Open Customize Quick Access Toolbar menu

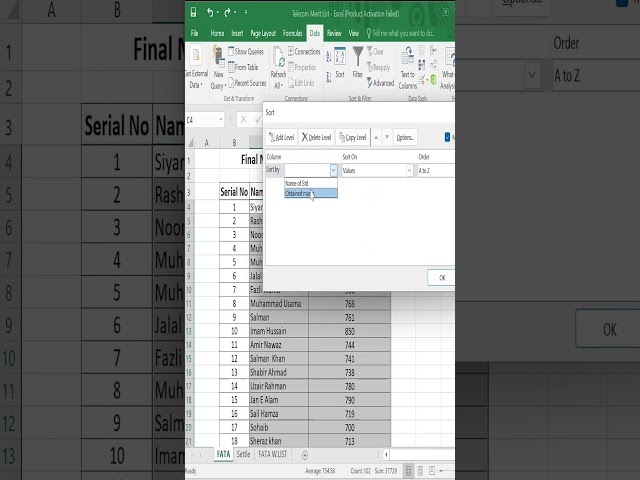point(246,12)
